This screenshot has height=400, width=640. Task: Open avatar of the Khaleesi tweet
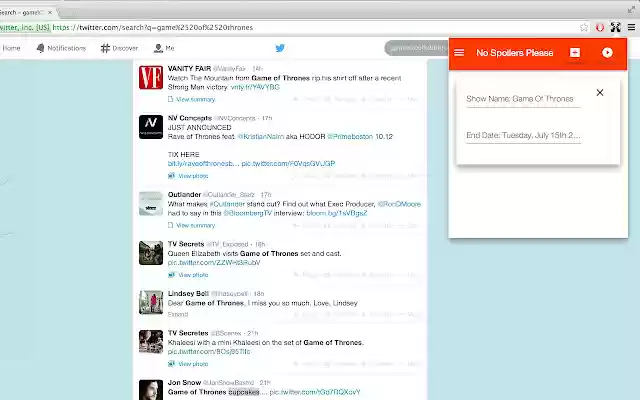coord(151,342)
